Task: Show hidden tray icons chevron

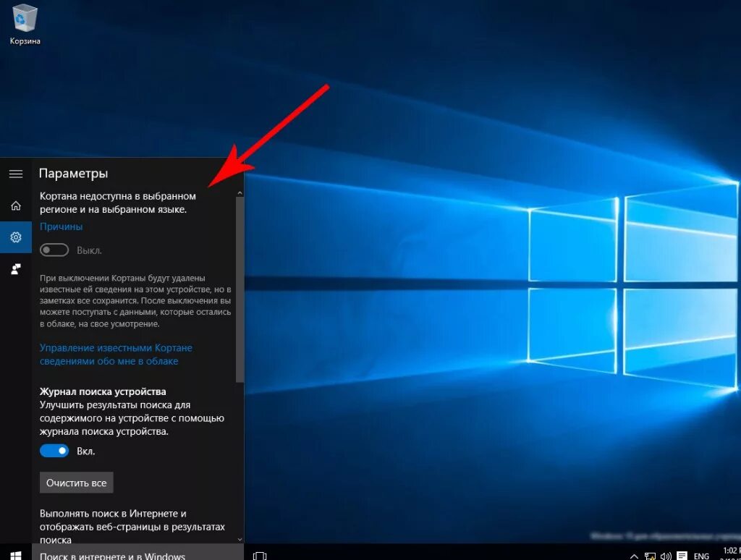Action: click(634, 556)
